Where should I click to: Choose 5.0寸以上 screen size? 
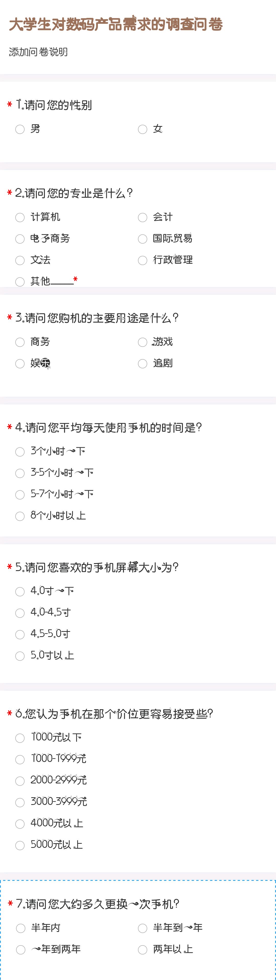pyautogui.click(x=20, y=656)
